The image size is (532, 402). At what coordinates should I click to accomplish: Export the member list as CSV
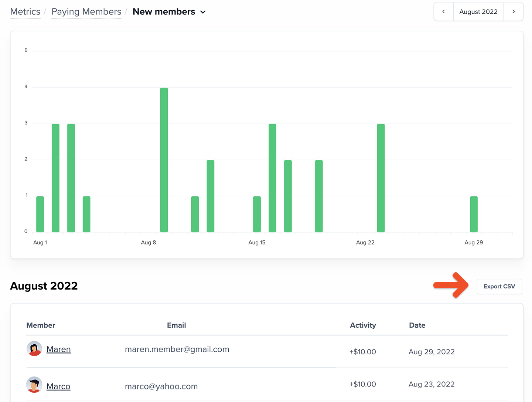click(x=499, y=287)
